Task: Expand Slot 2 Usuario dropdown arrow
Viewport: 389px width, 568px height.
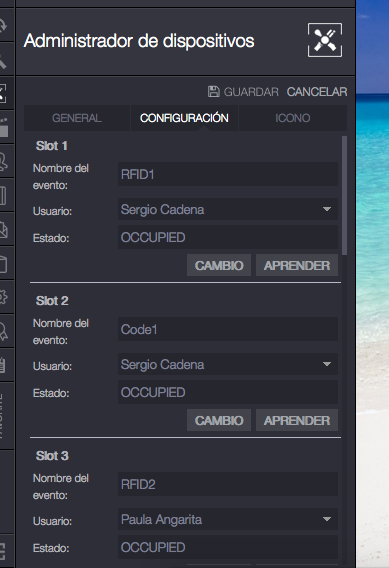Action: pyautogui.click(x=327, y=364)
